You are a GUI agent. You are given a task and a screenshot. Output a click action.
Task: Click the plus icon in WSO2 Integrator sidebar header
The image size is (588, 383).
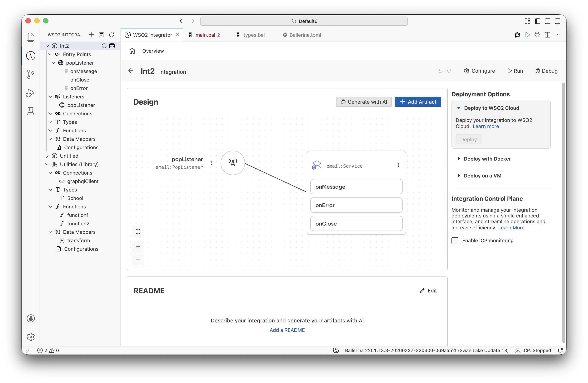91,35
